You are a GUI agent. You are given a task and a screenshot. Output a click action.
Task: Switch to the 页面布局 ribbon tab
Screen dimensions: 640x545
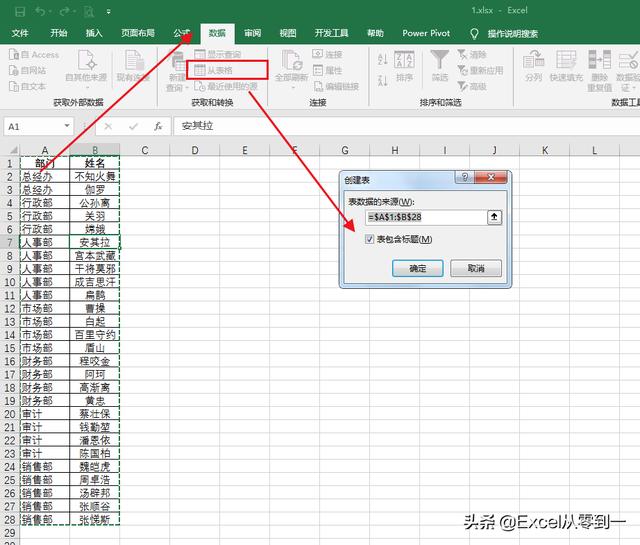tap(138, 33)
